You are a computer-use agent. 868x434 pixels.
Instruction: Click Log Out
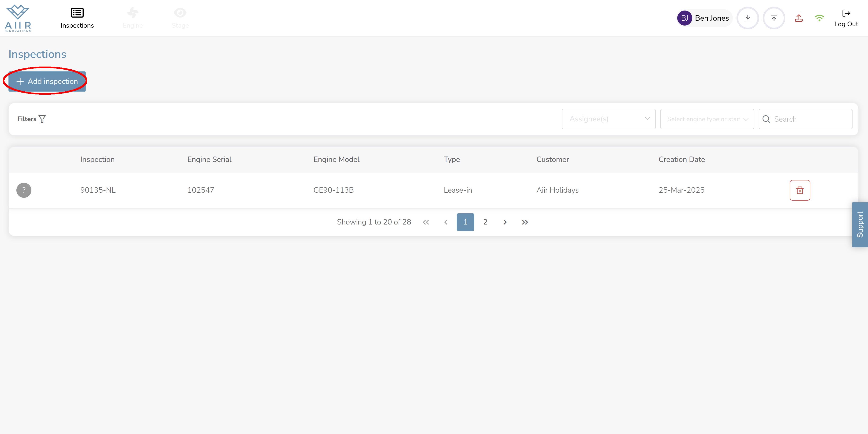pyautogui.click(x=846, y=18)
